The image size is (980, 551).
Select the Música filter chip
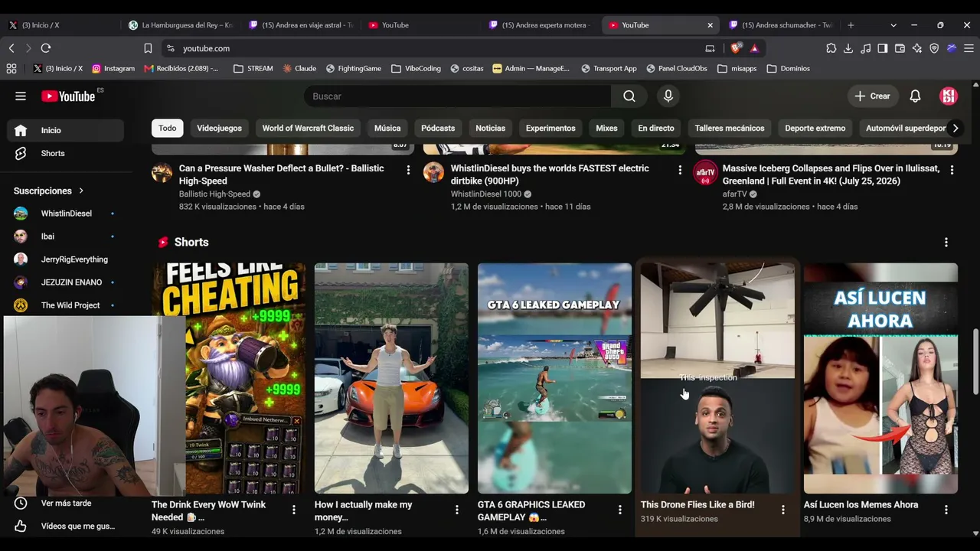point(387,129)
